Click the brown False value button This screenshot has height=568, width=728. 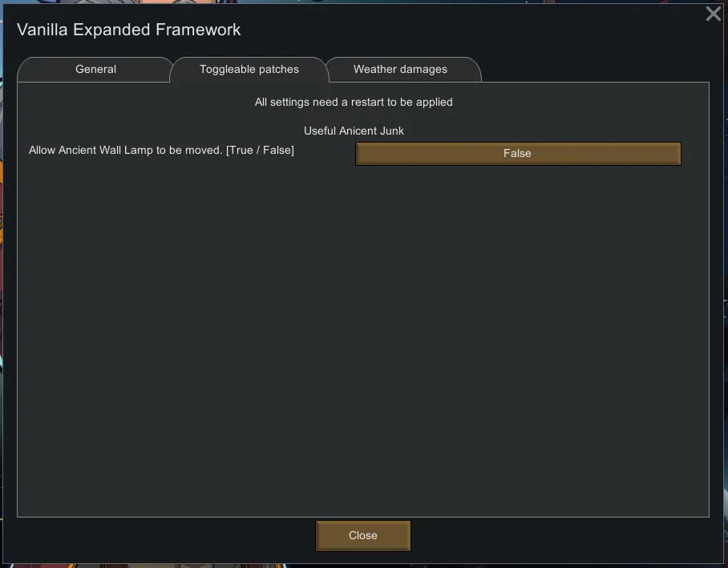pos(517,153)
